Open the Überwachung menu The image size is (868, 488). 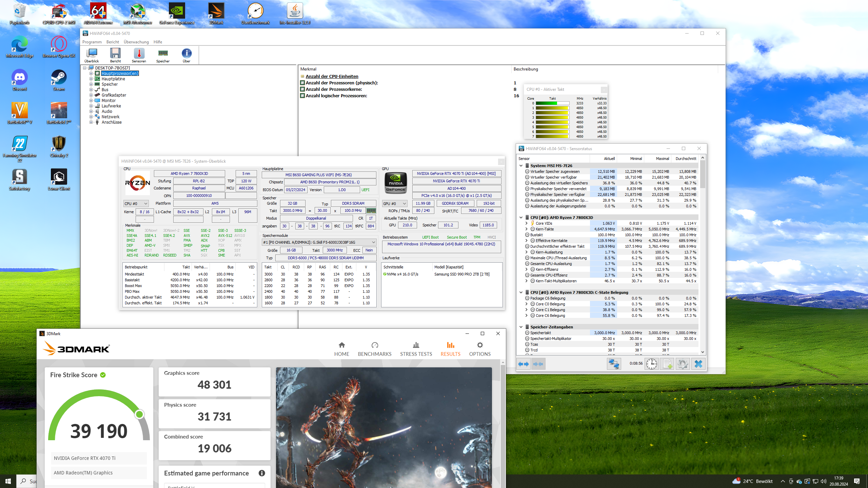point(136,42)
